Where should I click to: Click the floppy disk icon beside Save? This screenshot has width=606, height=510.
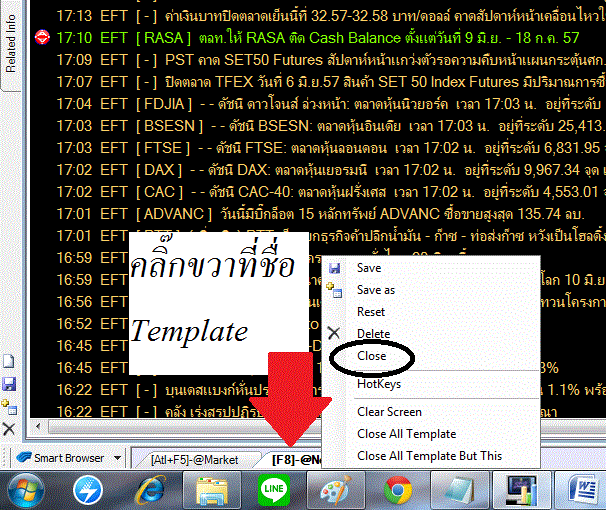point(334,268)
